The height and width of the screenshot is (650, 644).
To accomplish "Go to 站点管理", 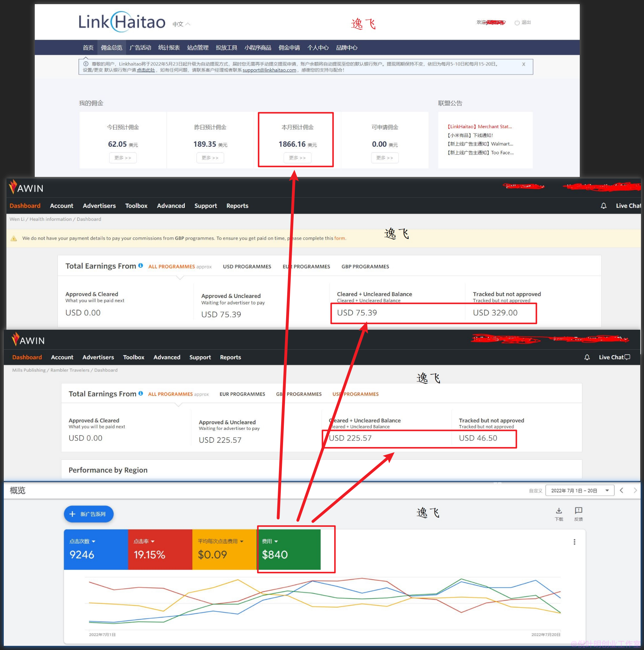I will tap(198, 48).
